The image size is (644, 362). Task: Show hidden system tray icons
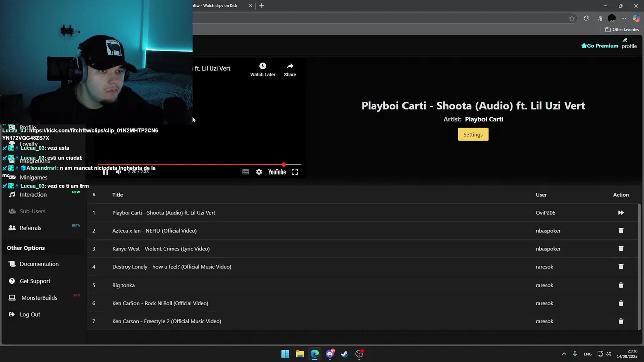coord(564,354)
